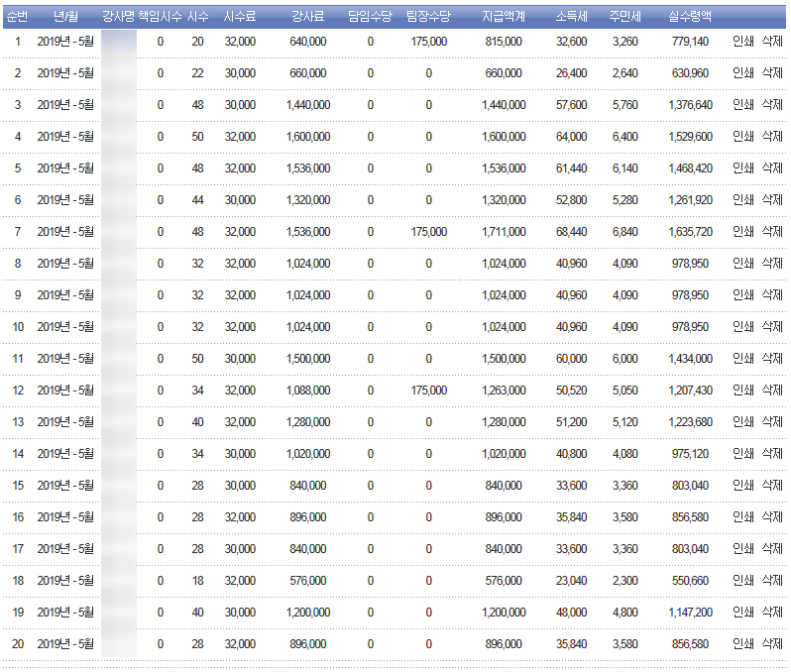
Task: Print the row 3 record via 인쇄
Action: pos(742,105)
